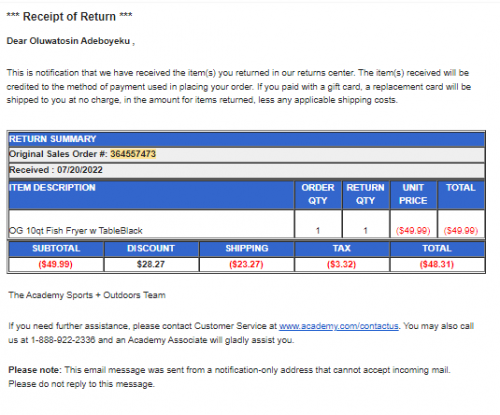Click the bold Please note: label

(x=35, y=370)
